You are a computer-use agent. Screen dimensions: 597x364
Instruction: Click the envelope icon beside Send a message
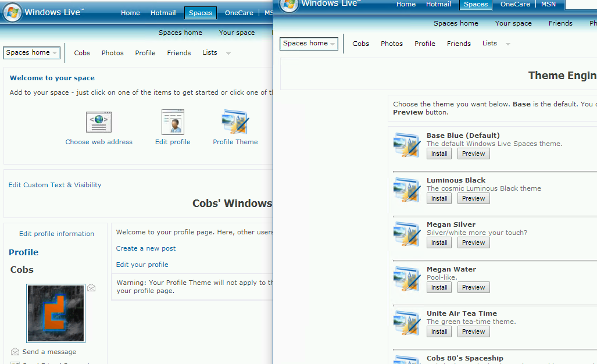[15, 352]
